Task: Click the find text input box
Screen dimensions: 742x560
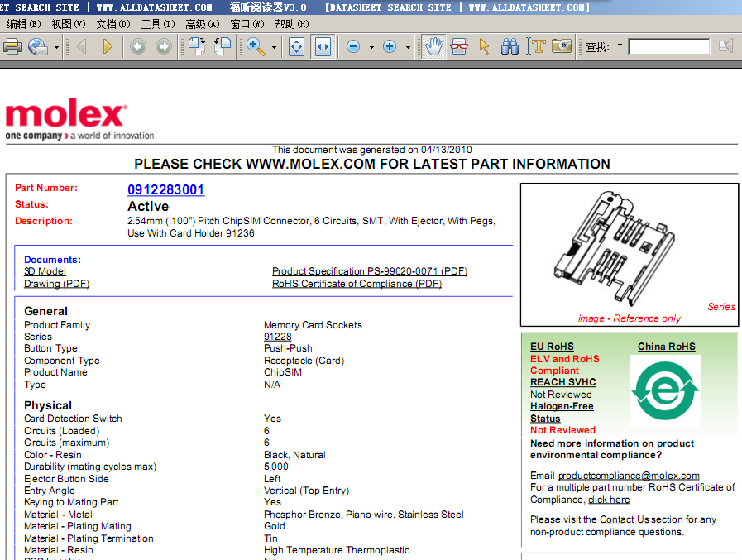Action: (x=668, y=46)
